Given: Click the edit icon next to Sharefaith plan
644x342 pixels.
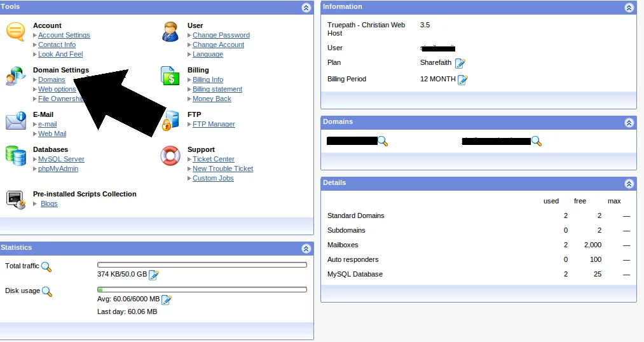Looking at the screenshot, I should 460,63.
